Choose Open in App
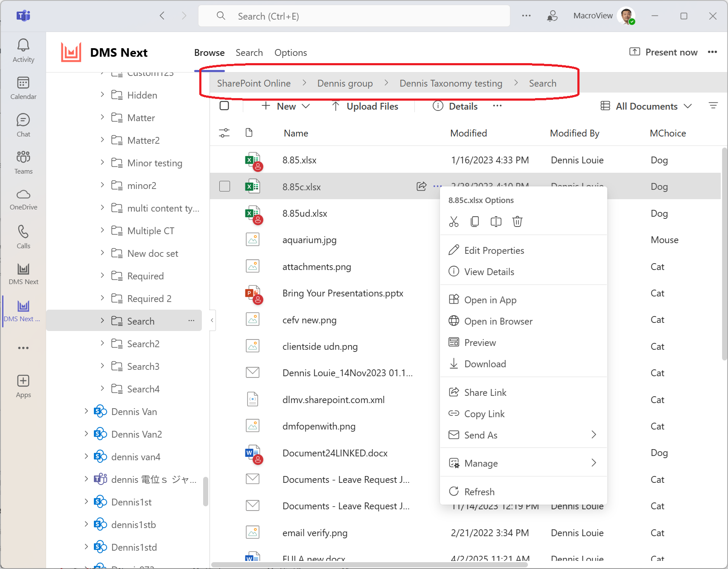This screenshot has width=728, height=569. point(523,300)
